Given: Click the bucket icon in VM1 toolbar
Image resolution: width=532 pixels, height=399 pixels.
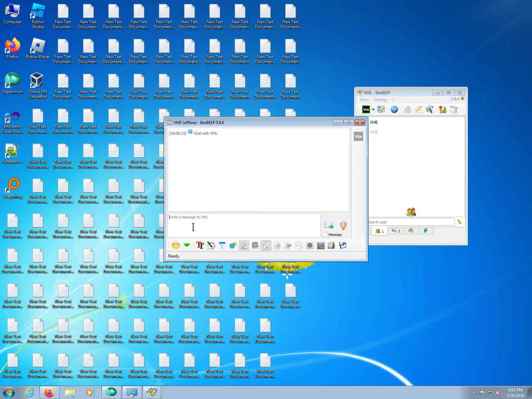Looking at the screenshot, I should 454,109.
